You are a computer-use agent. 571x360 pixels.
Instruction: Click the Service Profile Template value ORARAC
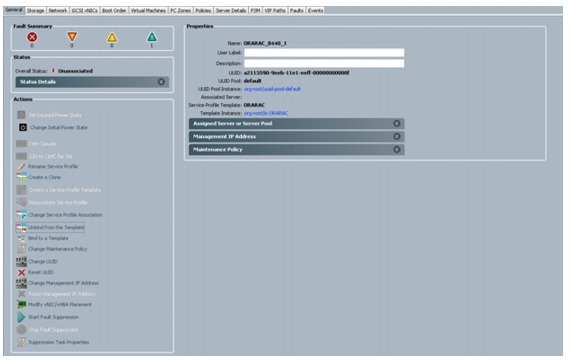tap(254, 105)
